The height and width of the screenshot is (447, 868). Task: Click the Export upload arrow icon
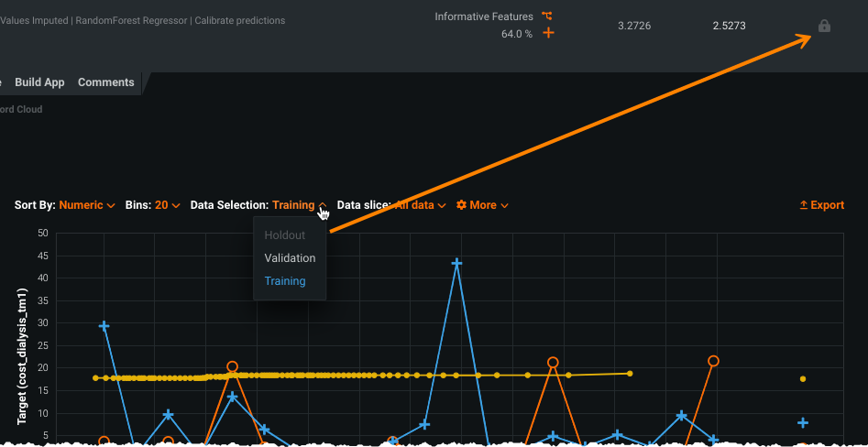point(804,205)
